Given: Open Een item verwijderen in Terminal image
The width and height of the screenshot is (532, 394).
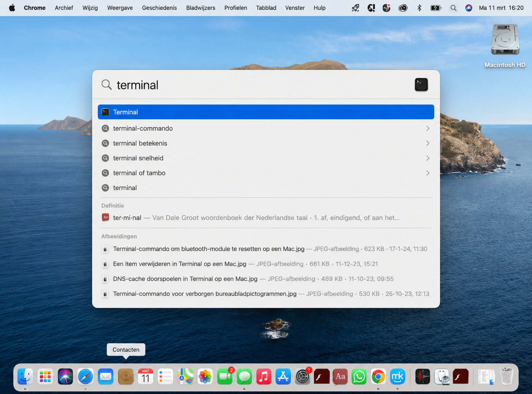Looking at the screenshot, I should pos(266,264).
